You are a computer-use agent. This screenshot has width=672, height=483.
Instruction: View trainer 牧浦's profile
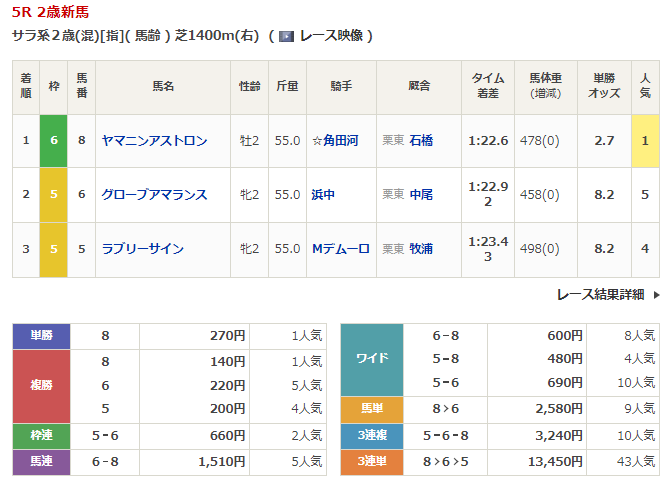pyautogui.click(x=422, y=249)
